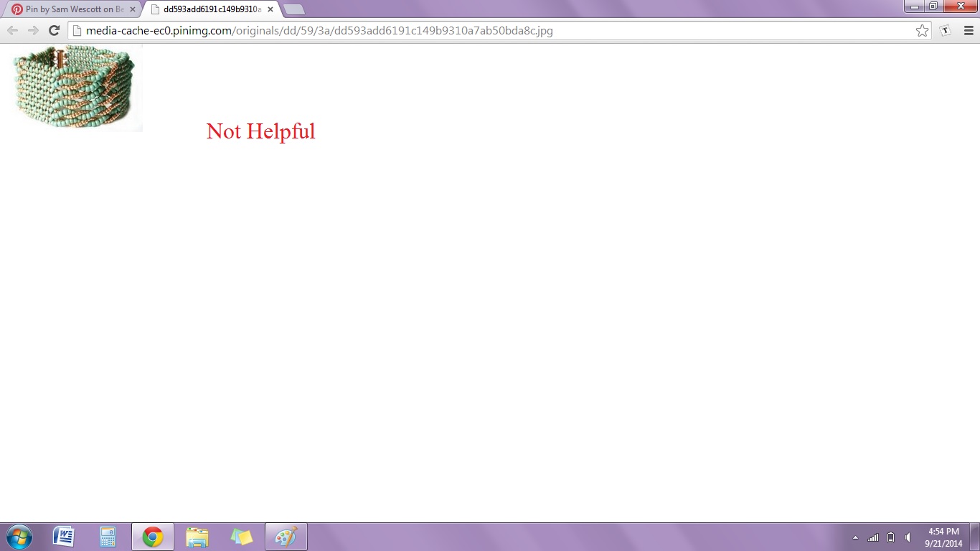Close the dd593add image tab
This screenshot has height=551, width=980.
(x=270, y=9)
